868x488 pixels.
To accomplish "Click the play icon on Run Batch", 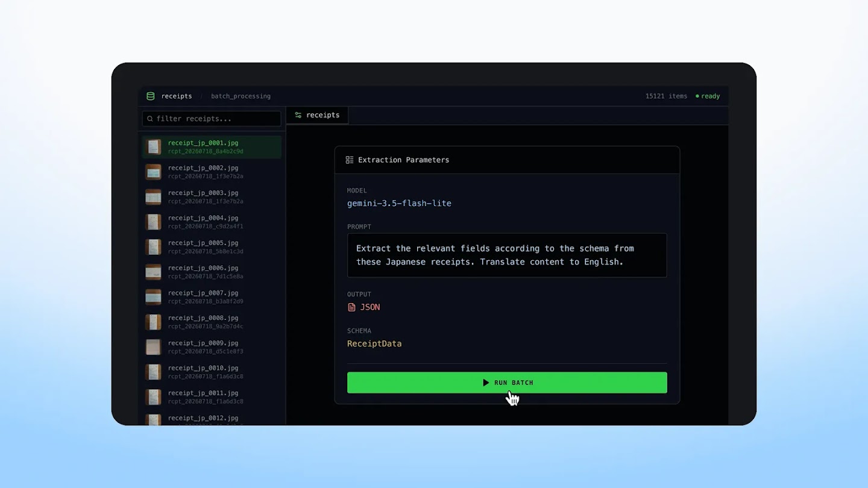I will point(486,383).
